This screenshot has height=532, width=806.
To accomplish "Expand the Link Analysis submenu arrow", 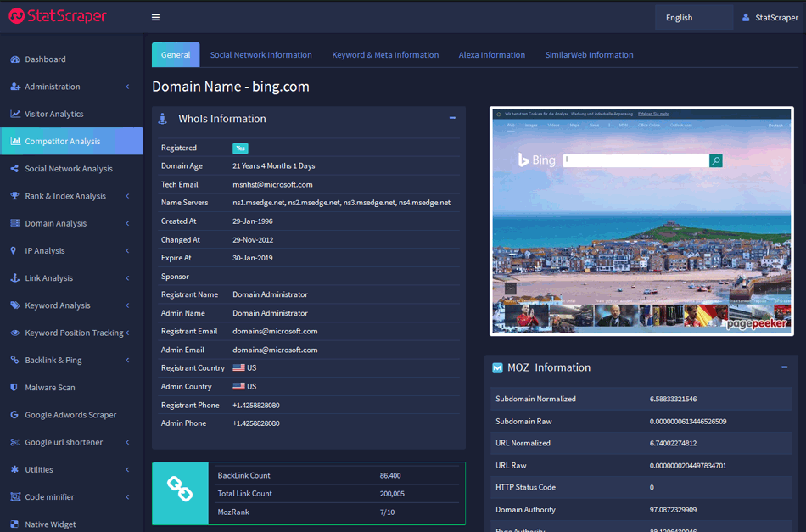I will pos(127,278).
